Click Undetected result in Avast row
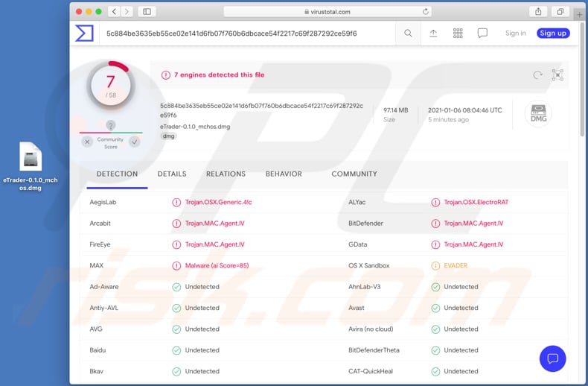588x386 pixels. [461, 308]
